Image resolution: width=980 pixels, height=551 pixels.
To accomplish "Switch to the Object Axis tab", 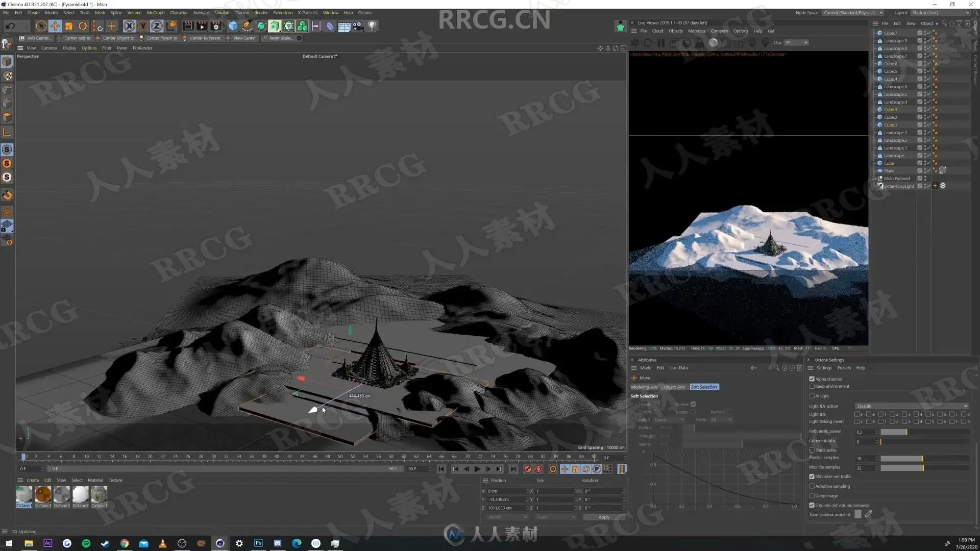I will point(674,387).
